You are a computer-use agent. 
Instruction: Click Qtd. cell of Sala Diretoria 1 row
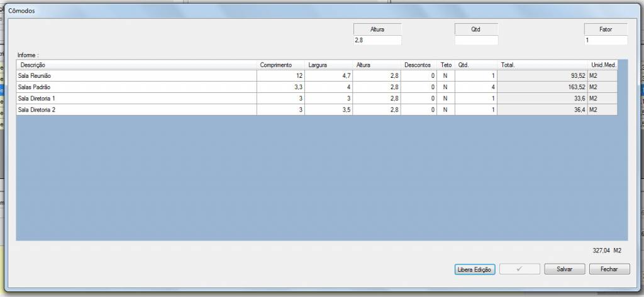476,99
